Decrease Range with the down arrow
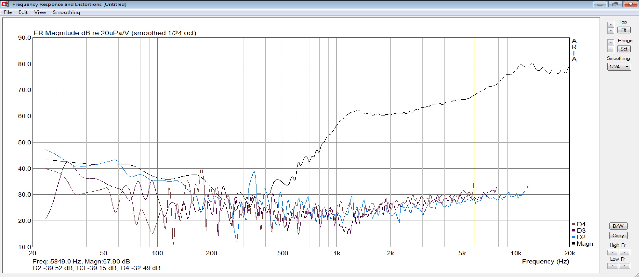Image resolution: width=644 pixels, height=277 pixels. pyautogui.click(x=611, y=49)
